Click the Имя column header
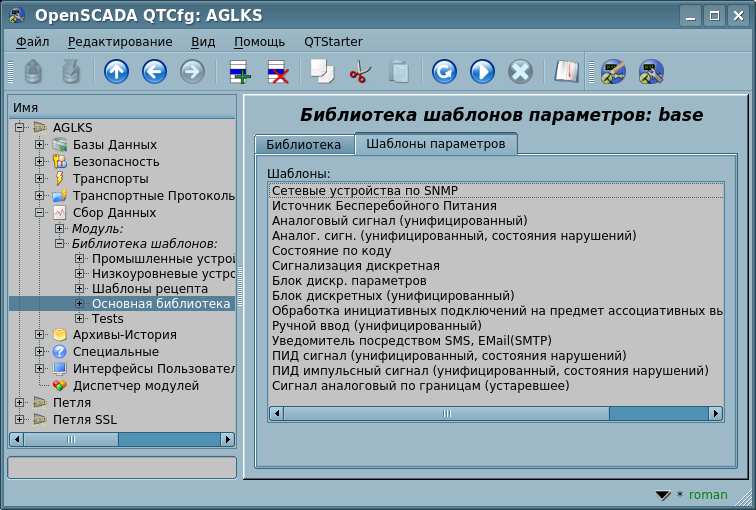The height and width of the screenshot is (510, 756). click(x=122, y=107)
